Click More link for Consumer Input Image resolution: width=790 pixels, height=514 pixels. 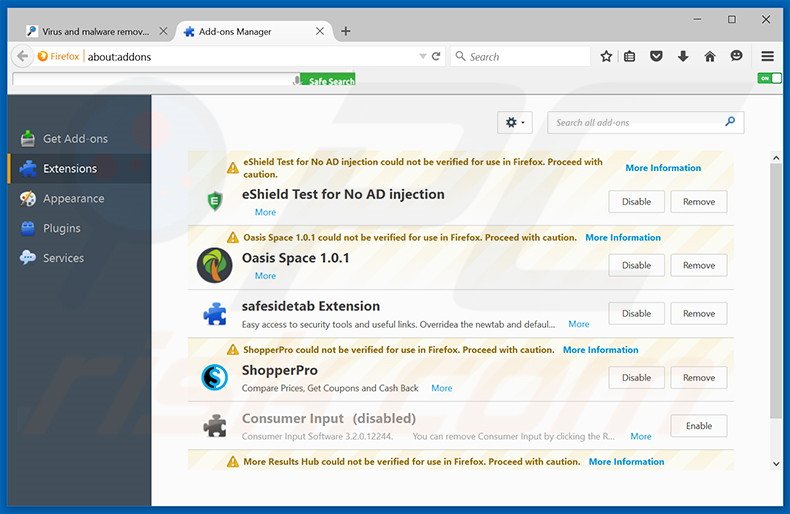641,436
